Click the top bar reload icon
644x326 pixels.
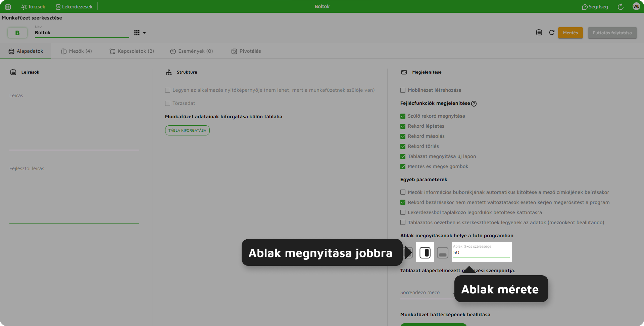tap(621, 7)
